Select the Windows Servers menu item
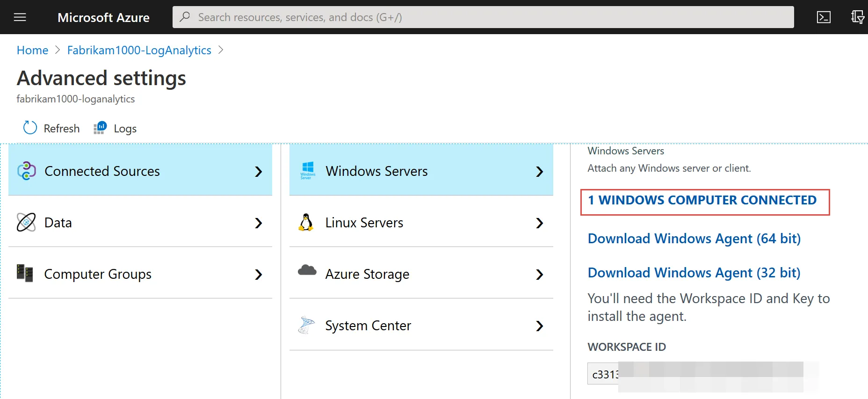868x399 pixels. coord(376,171)
